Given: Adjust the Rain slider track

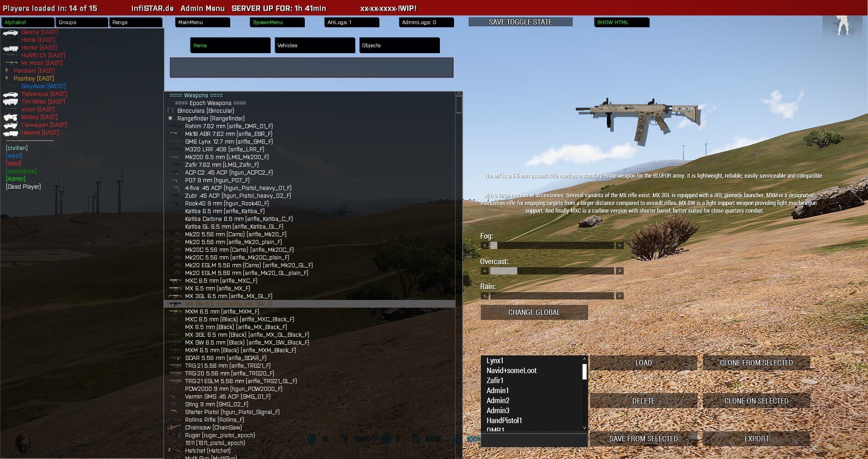Looking at the screenshot, I should coord(552,296).
